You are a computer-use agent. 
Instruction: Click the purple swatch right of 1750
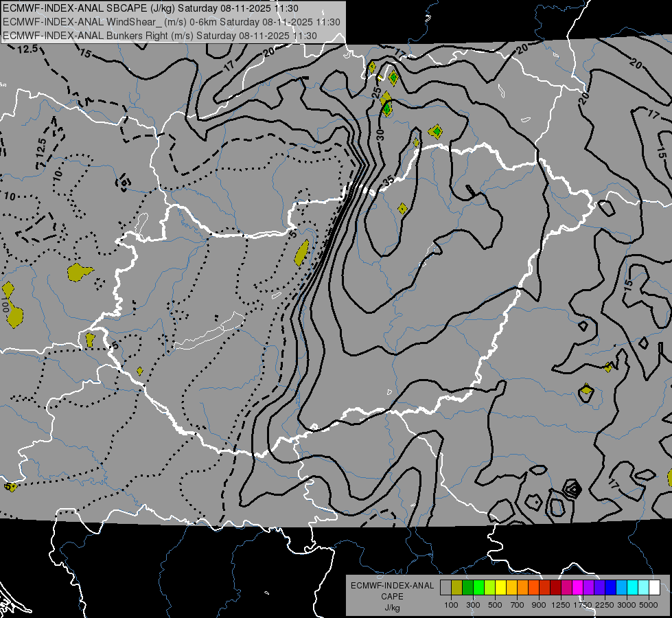click(588, 587)
